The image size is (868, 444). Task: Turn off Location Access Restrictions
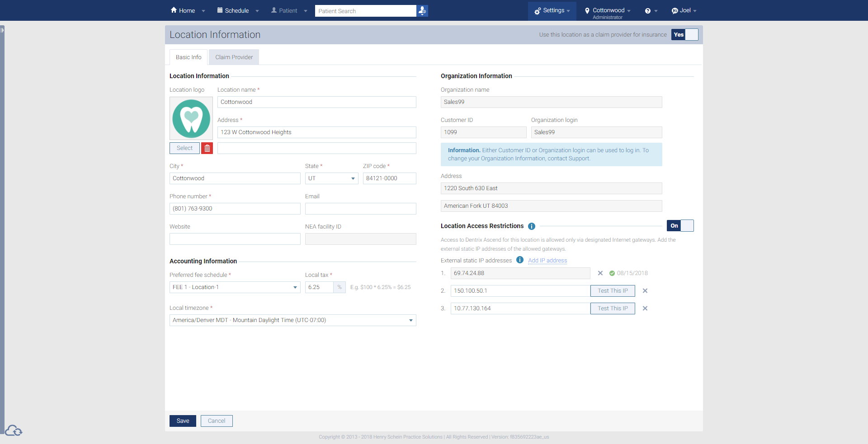tap(687, 225)
